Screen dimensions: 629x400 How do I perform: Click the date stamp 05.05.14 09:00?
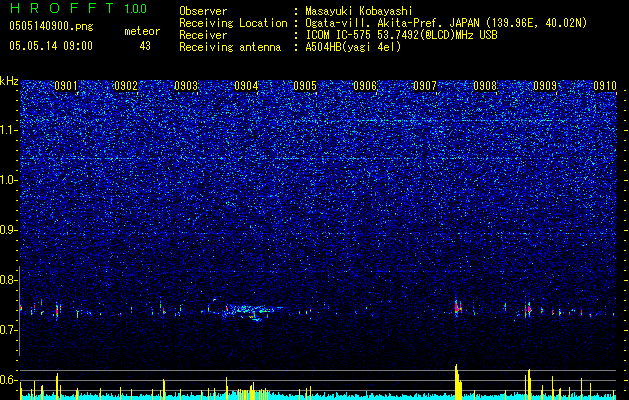click(x=51, y=45)
